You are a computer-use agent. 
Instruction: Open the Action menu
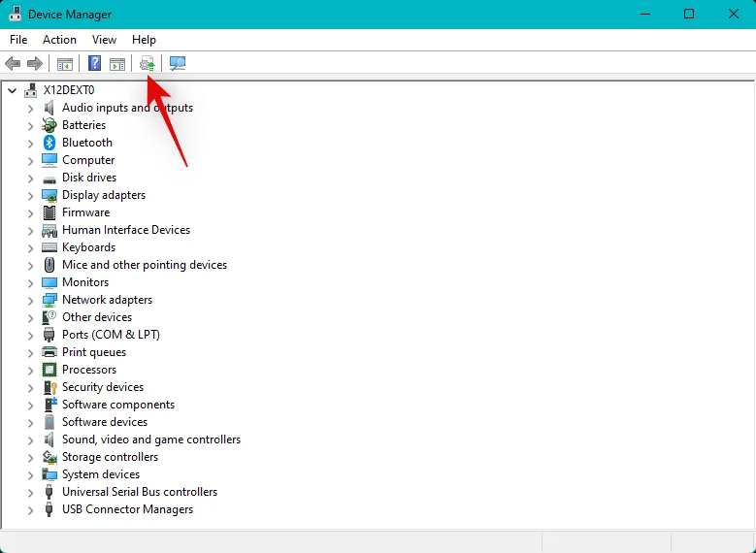59,40
